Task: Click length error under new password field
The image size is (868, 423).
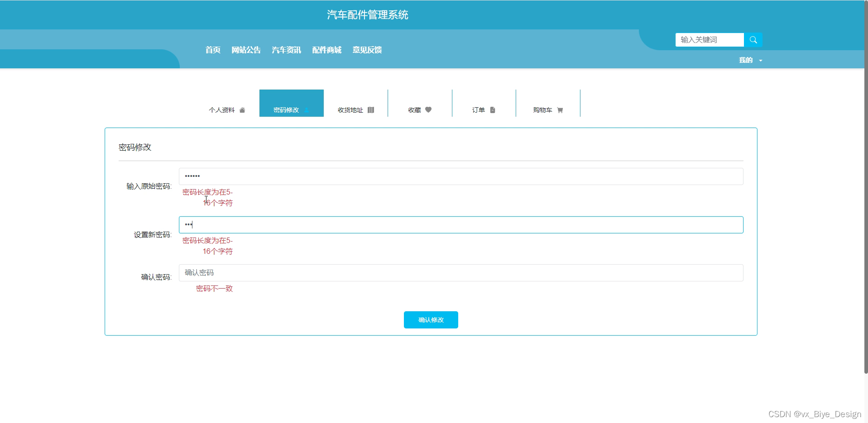Action: (x=207, y=246)
